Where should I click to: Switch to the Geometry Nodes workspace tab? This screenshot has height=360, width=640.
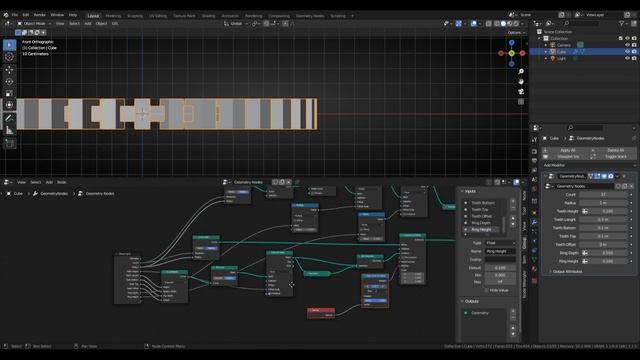coord(310,16)
